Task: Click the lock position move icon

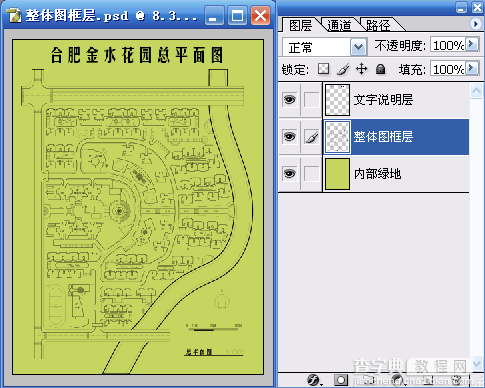Action: pos(361,69)
